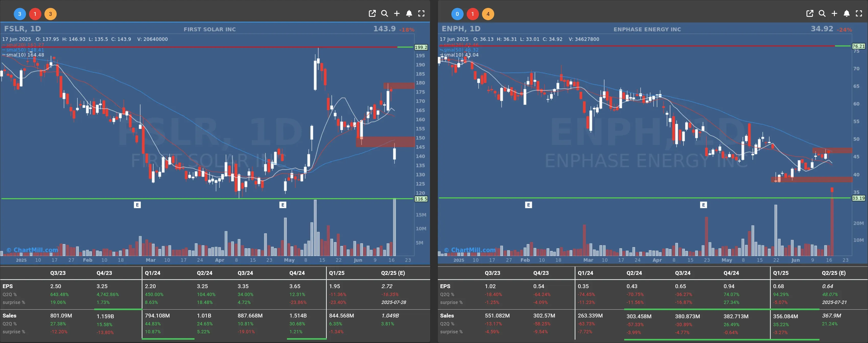
Task: Click FSLR estimated EPS 2.72
Action: coord(387,286)
